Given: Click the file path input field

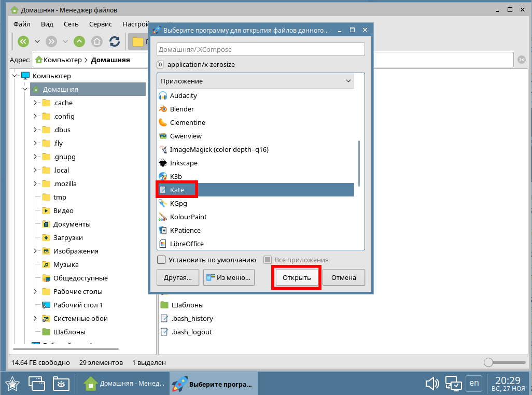Looking at the screenshot, I should coord(261,49).
